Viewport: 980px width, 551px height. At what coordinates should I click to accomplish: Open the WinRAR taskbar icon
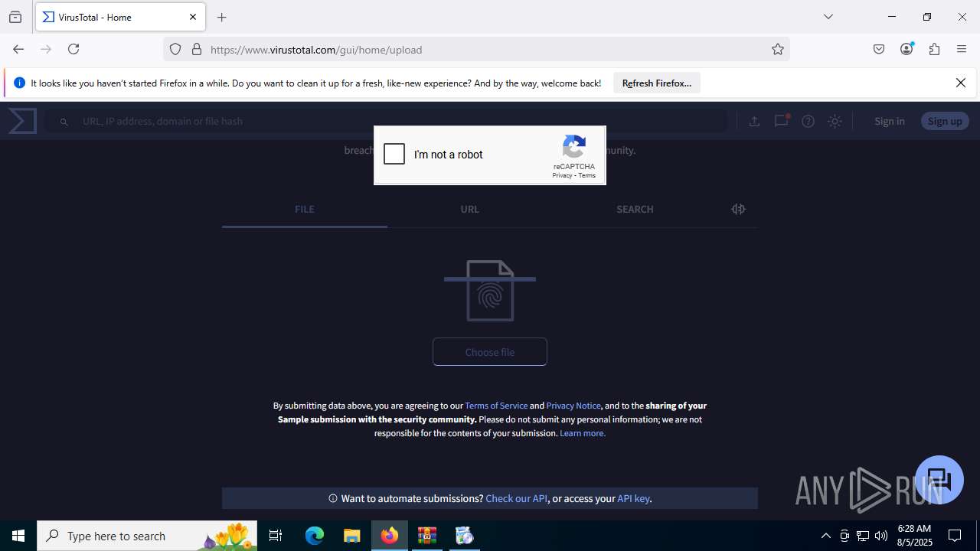(427, 536)
